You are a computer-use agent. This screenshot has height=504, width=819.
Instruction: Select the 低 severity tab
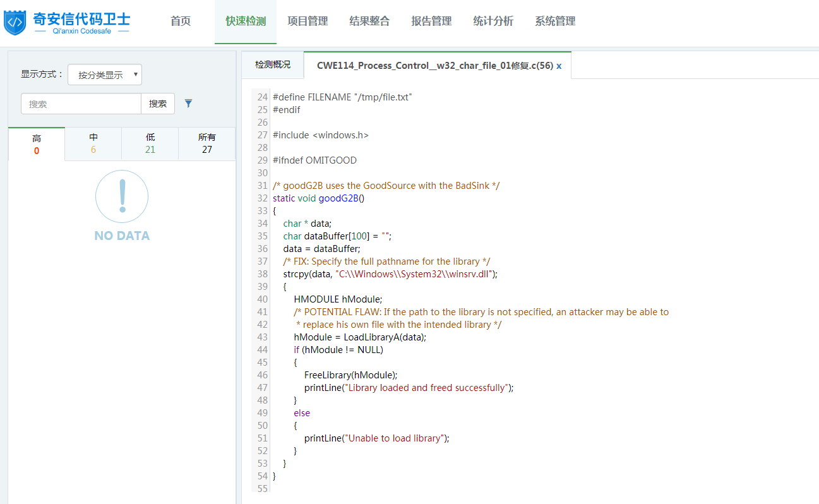coord(150,144)
